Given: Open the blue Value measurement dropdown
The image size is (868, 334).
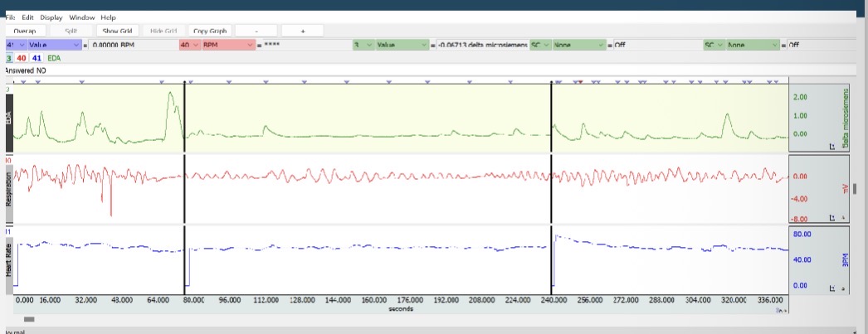Looking at the screenshot, I should [x=54, y=44].
